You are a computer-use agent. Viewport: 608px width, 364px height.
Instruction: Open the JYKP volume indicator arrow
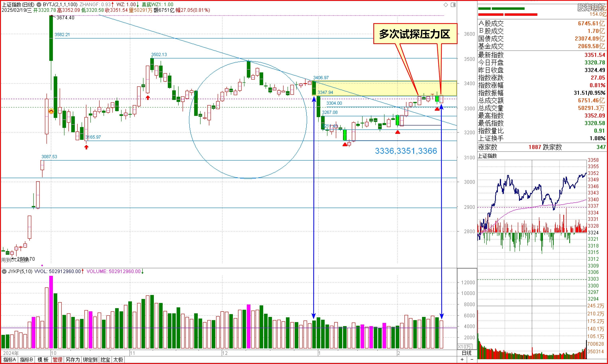pyautogui.click(x=4, y=271)
